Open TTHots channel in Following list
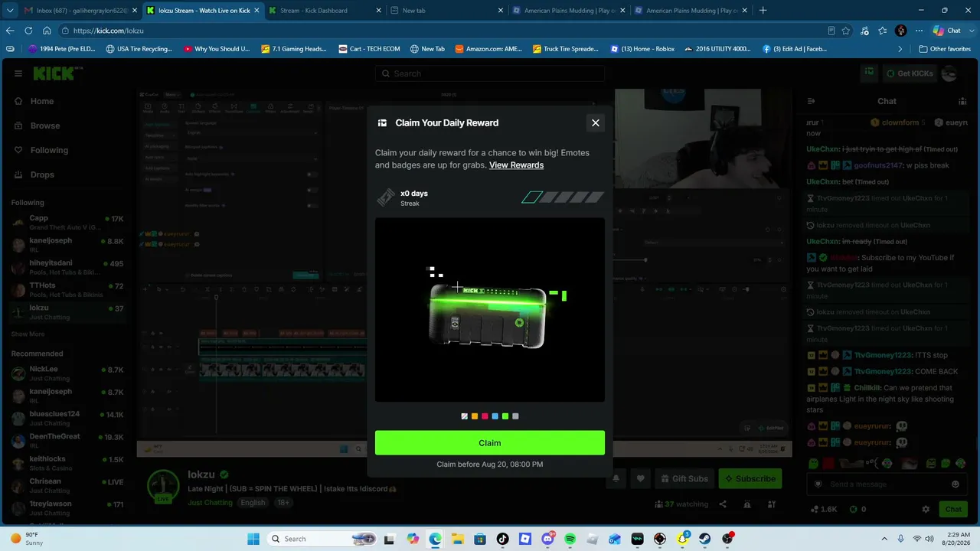The image size is (980, 551). [67, 289]
